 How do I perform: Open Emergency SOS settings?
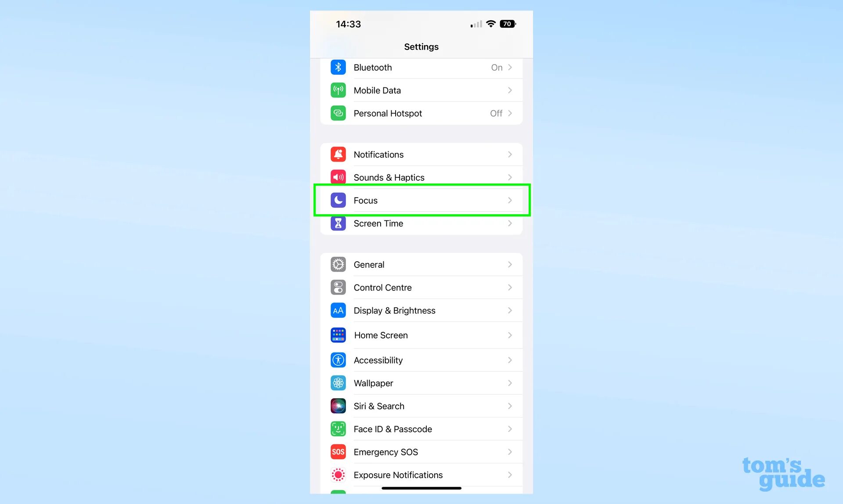(x=421, y=452)
